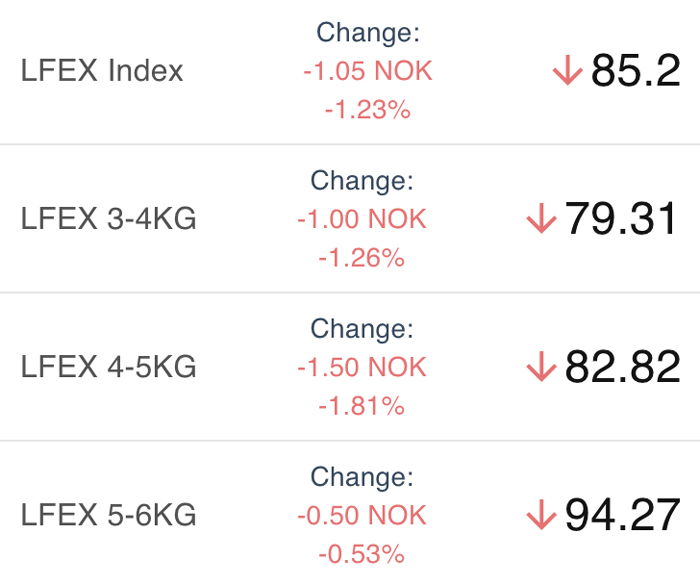Click the 94.27 price value
Viewport: 700px width, 585px height.
[623, 515]
